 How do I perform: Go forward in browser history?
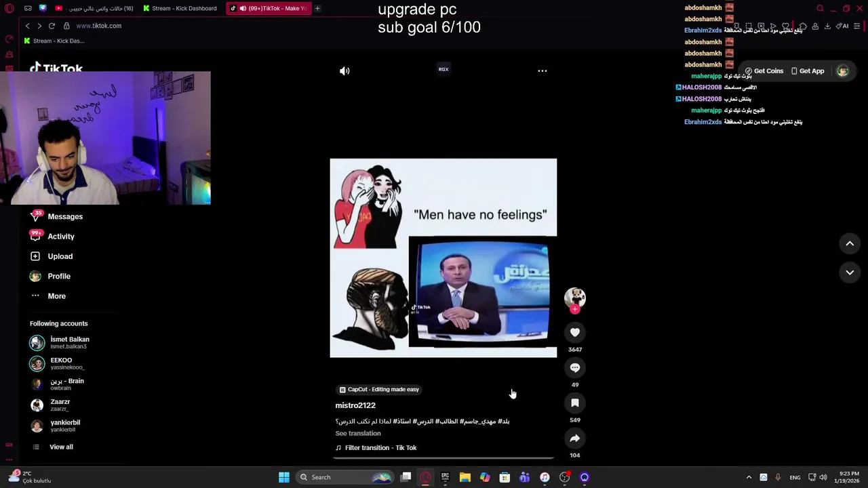click(x=39, y=26)
